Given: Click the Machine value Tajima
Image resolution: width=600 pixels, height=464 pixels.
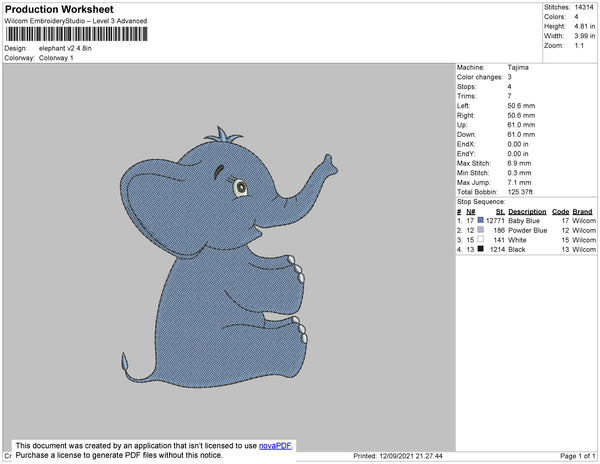Looking at the screenshot, I should click(518, 68).
